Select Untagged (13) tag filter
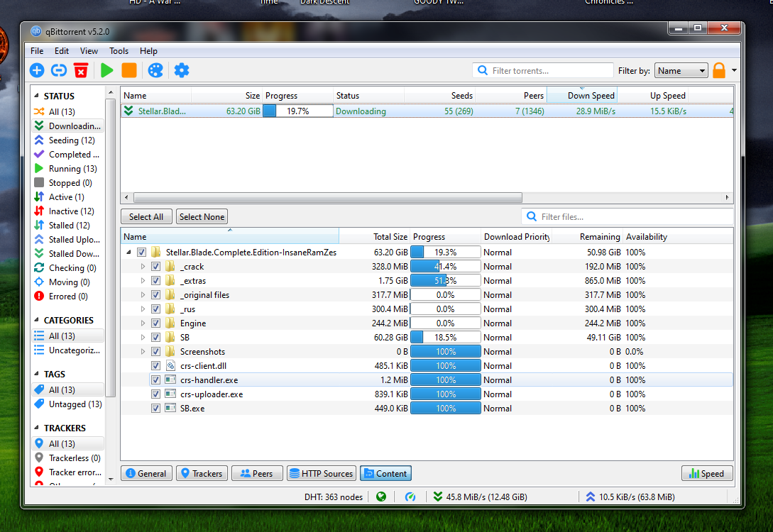Screen dimensions: 773x532 click(68, 404)
